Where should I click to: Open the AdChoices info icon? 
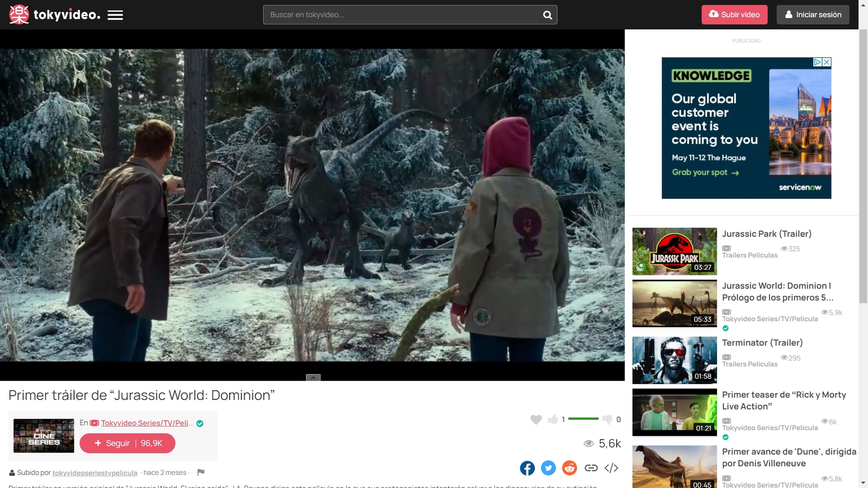(817, 62)
